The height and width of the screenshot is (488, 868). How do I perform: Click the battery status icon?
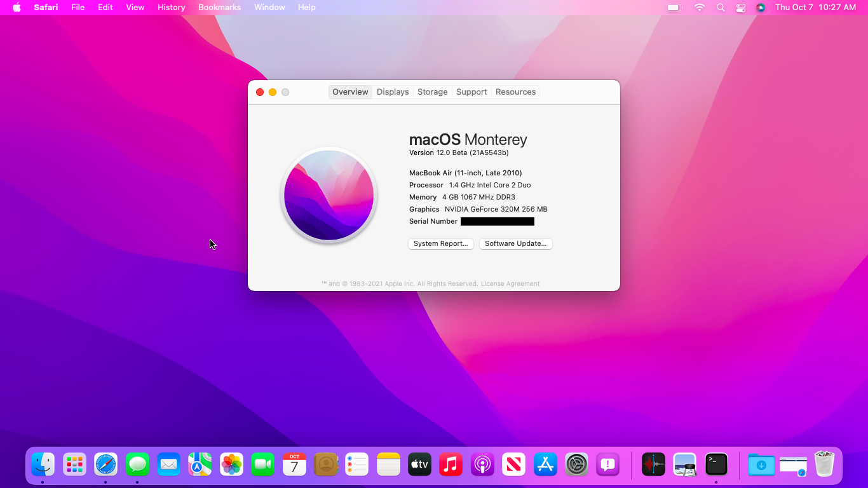click(x=674, y=8)
